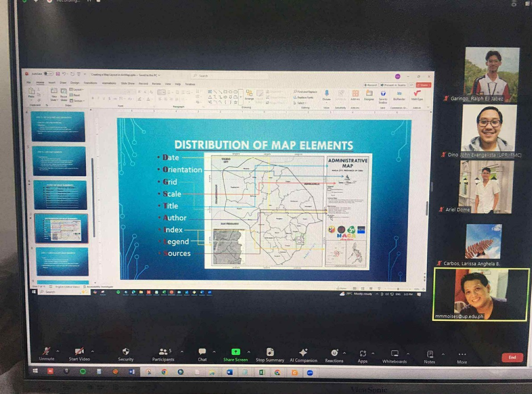This screenshot has width=532, height=394.
Task: Click Replace Fonts in Editing group
Action: pos(303,97)
